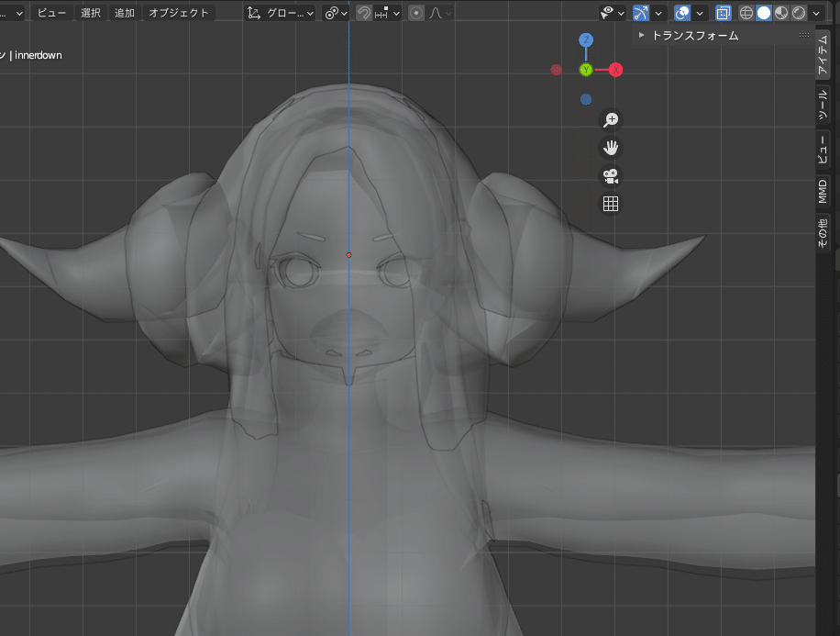Toggle X-ray transparency mode

[x=724, y=13]
